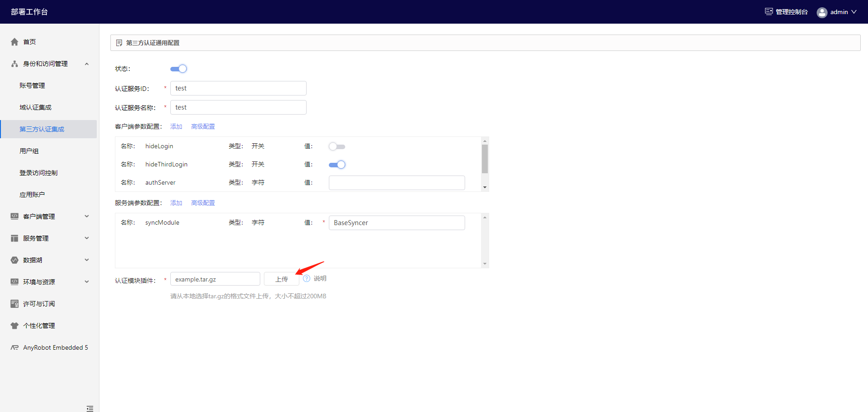
Task: Toggle the 状态 switch
Action: click(179, 69)
